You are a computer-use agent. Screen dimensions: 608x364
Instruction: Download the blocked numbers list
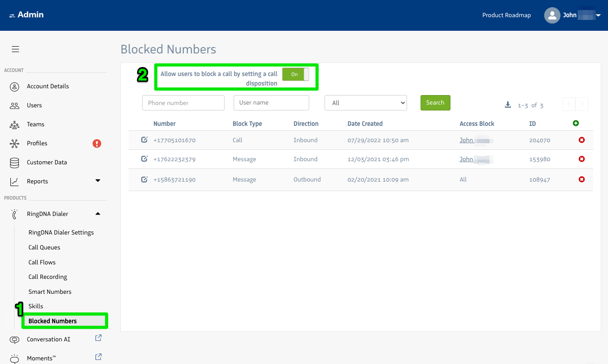[507, 105]
